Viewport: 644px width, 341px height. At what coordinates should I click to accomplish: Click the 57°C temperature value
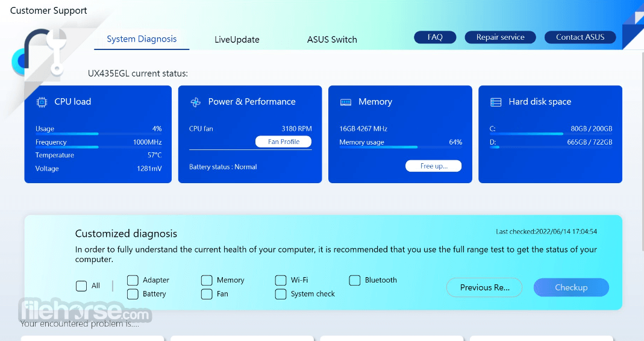(154, 155)
